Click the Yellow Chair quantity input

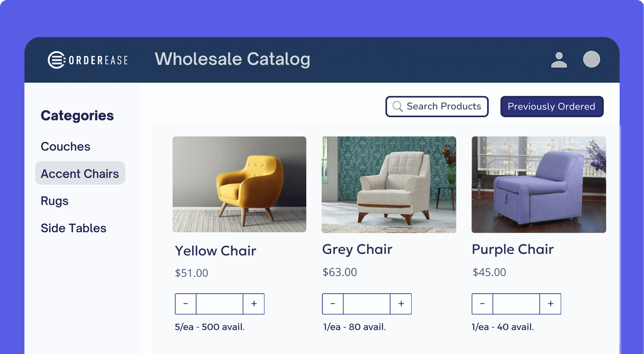coord(220,304)
